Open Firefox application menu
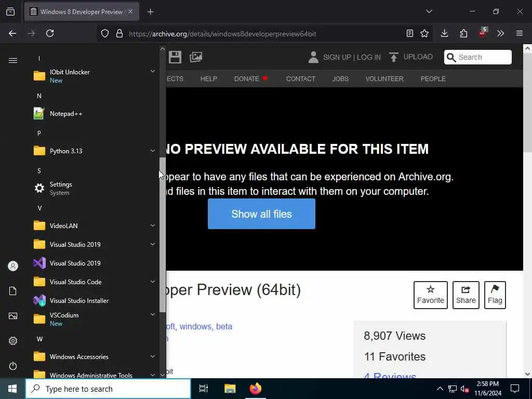This screenshot has height=399, width=532. pyautogui.click(x=520, y=33)
